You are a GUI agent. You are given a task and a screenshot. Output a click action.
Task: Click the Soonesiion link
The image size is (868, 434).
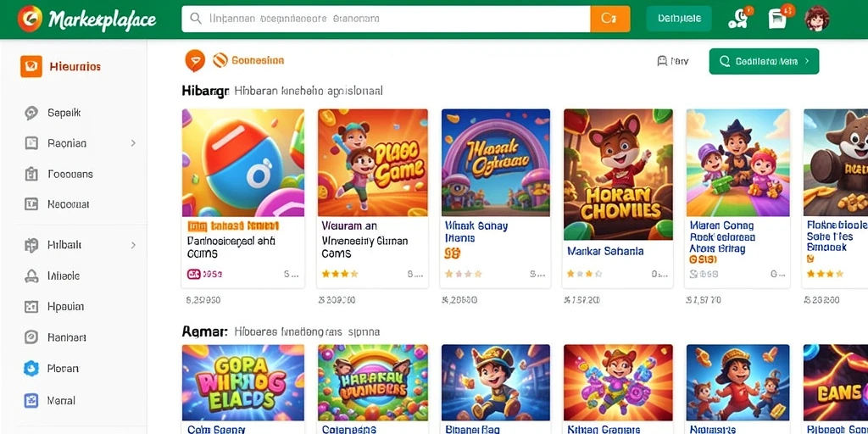tap(258, 60)
